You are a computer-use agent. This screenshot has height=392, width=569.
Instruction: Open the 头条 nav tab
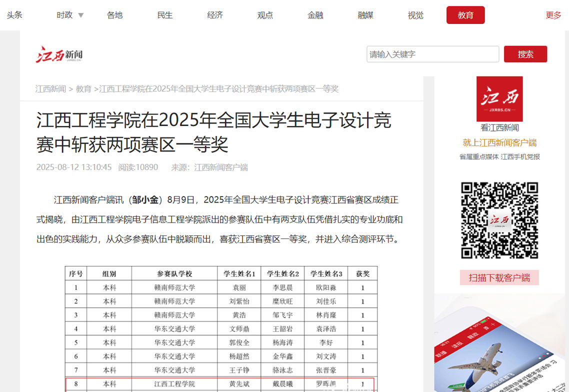(x=14, y=15)
